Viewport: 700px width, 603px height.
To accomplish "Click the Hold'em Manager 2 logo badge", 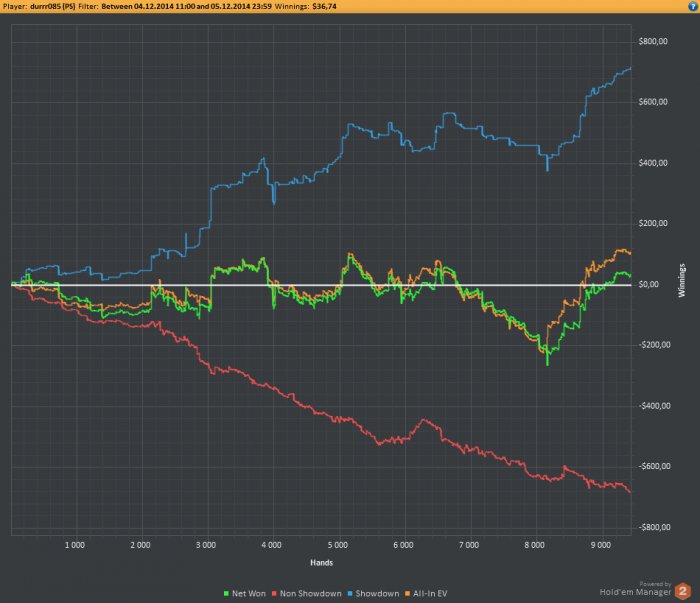I will click(x=683, y=591).
